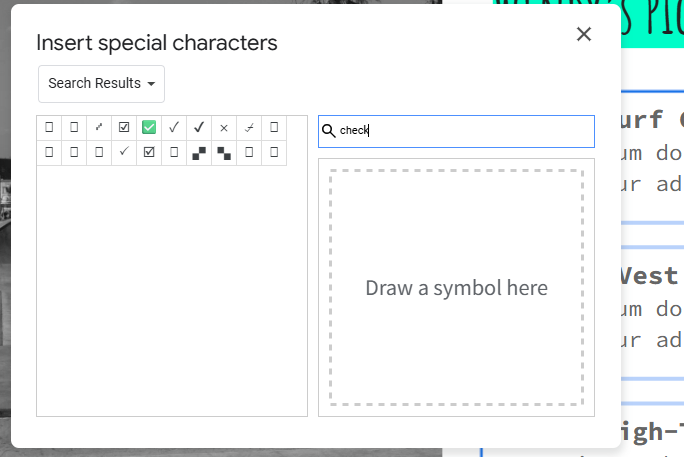This screenshot has width=684, height=457.
Task: Insert checker pattern with top-right and bottom-left squares
Action: [199, 153]
